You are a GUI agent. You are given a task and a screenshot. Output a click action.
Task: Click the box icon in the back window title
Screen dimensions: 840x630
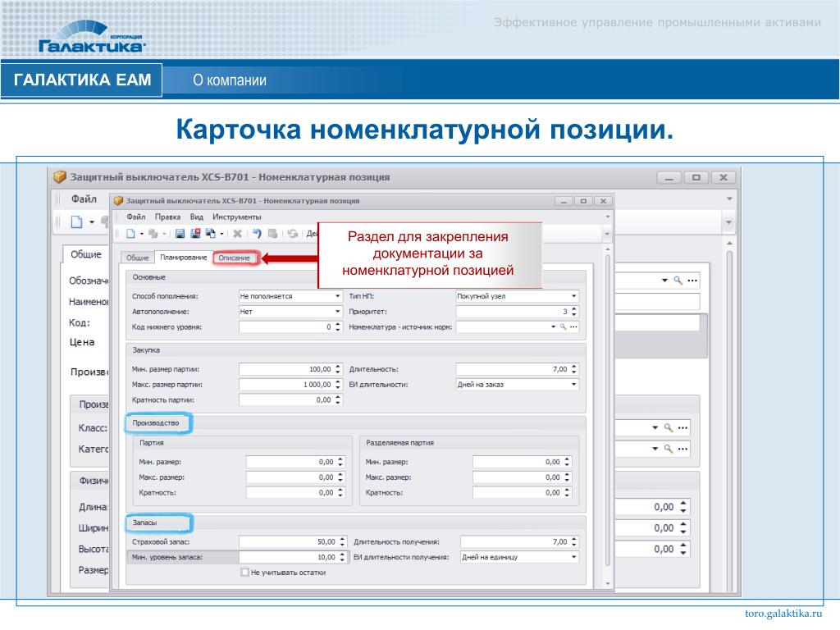click(x=60, y=177)
